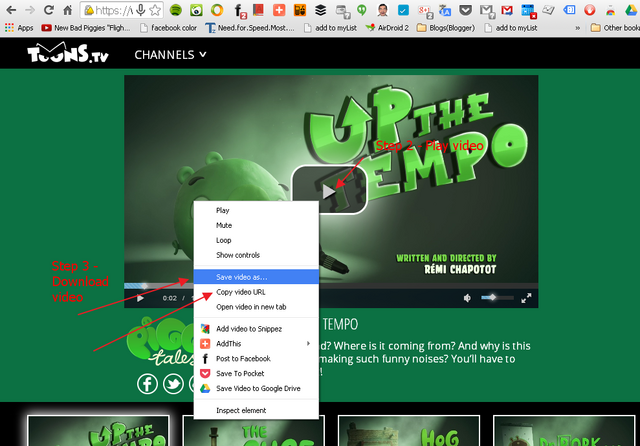Open the blue calendar extension icon

coord(529,11)
